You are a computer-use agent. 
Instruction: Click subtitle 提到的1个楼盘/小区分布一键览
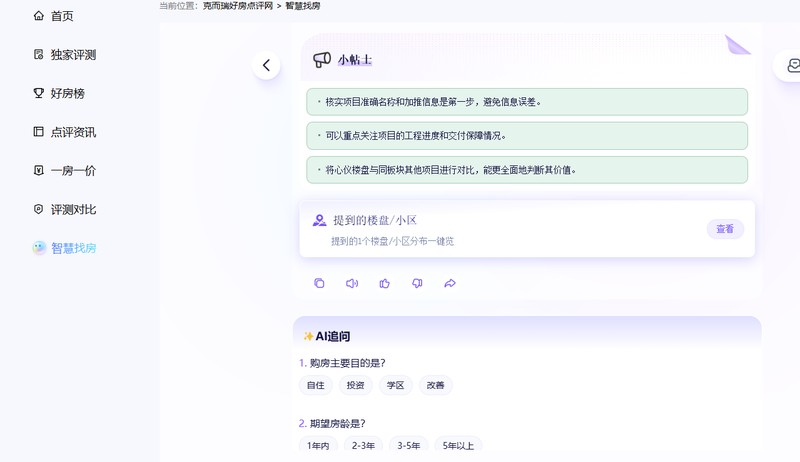pos(392,241)
